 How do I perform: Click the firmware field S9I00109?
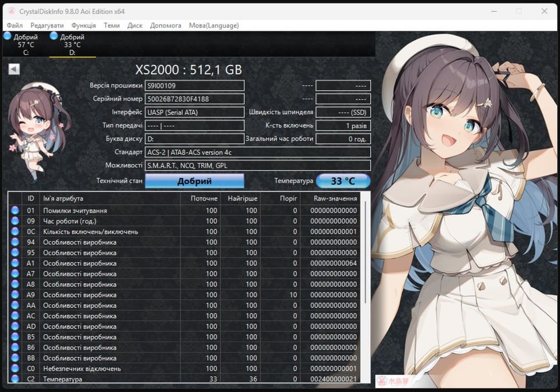(194, 86)
